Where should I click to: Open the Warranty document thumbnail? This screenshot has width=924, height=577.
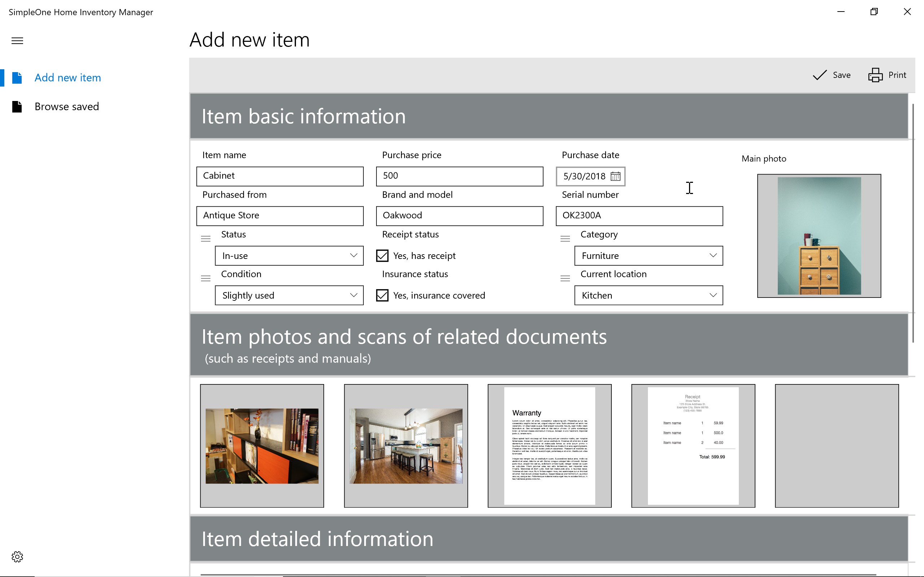click(x=549, y=446)
